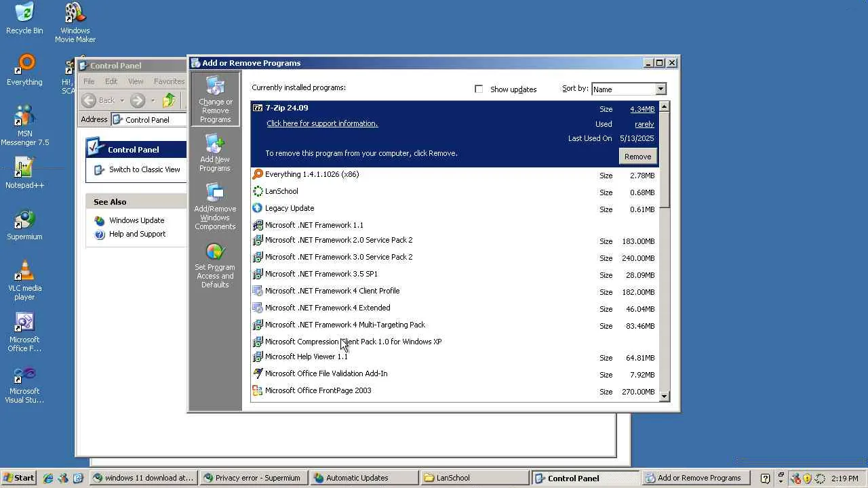868x488 pixels.
Task: Click the LanSchool program icon
Action: tap(258, 191)
